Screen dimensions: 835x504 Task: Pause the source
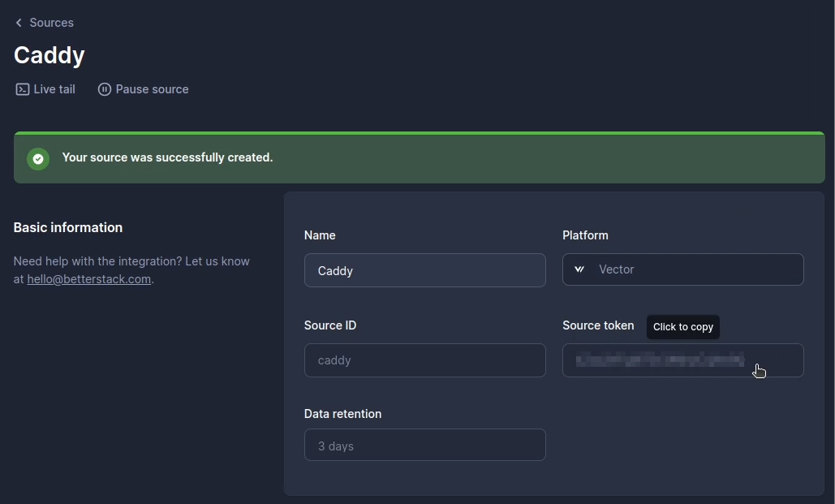[x=144, y=89]
